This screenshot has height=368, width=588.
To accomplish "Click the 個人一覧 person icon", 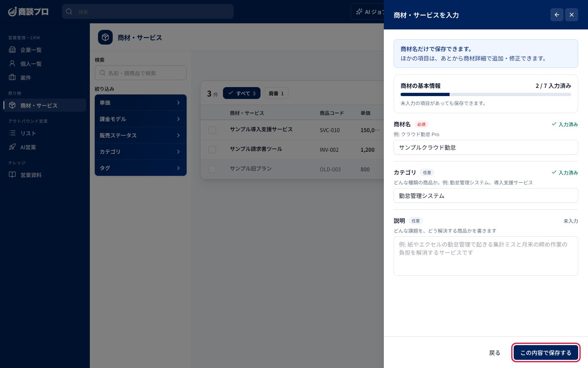I will pos(12,64).
